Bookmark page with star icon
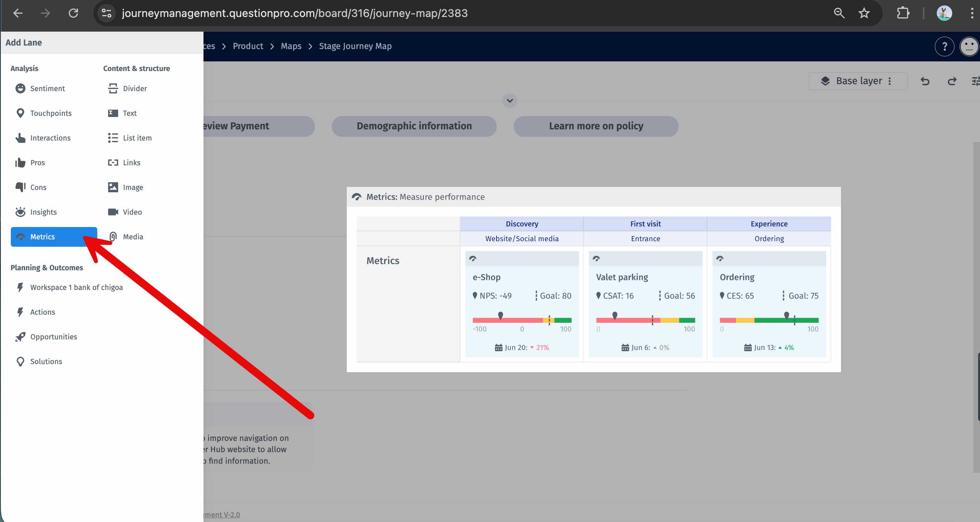Image resolution: width=980 pixels, height=522 pixels. pos(864,13)
